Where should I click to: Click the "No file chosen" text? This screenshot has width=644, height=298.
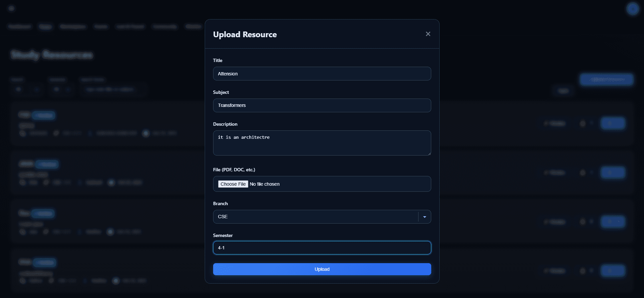[x=264, y=184]
